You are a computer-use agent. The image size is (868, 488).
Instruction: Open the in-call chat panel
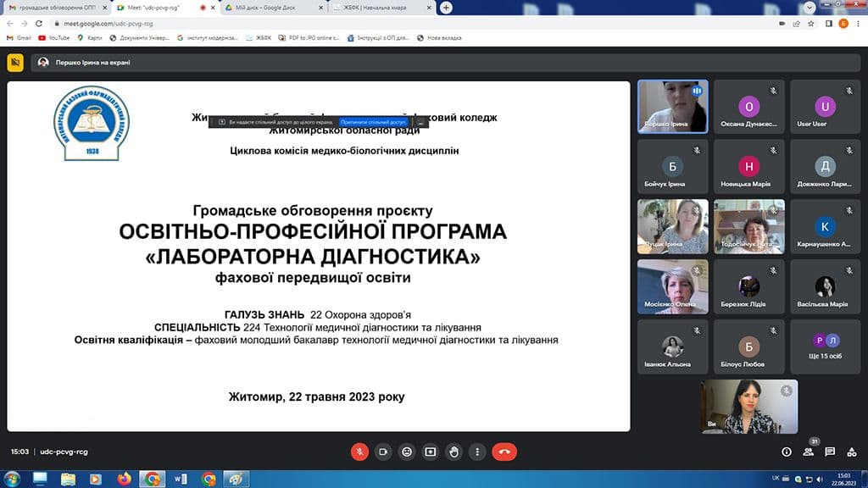tap(830, 452)
